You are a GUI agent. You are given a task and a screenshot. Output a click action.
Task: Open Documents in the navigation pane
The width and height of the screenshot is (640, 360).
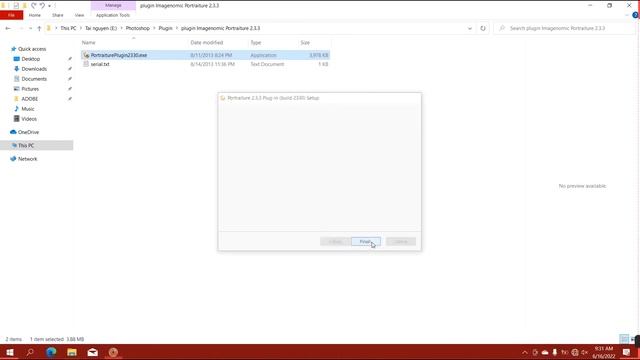click(34, 79)
